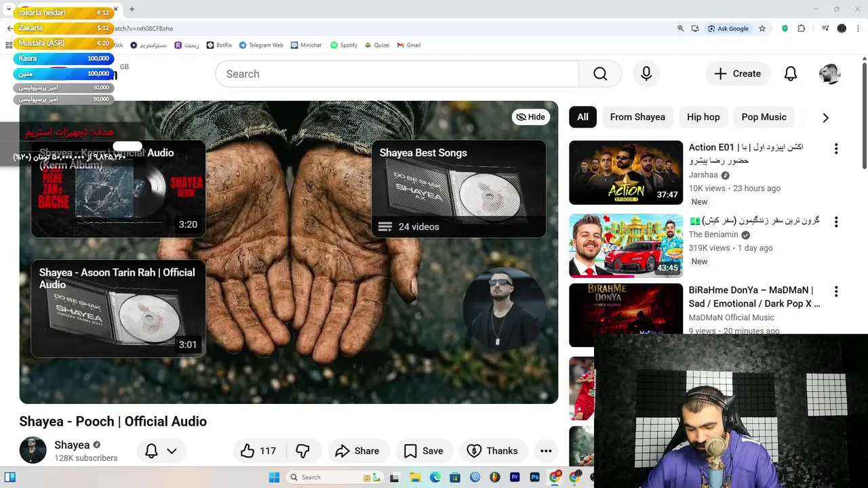Select From Shayea filter chip
Viewport: 868px width, 488px height.
click(637, 117)
